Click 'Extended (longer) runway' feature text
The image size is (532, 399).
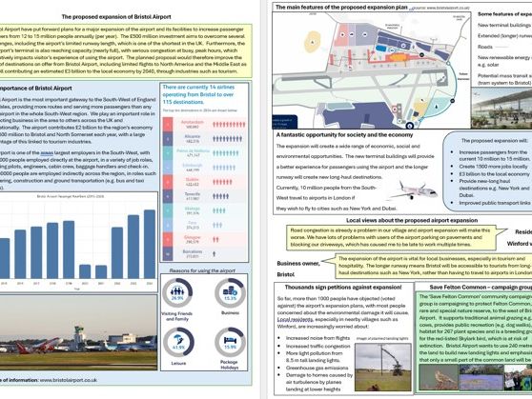point(504,35)
